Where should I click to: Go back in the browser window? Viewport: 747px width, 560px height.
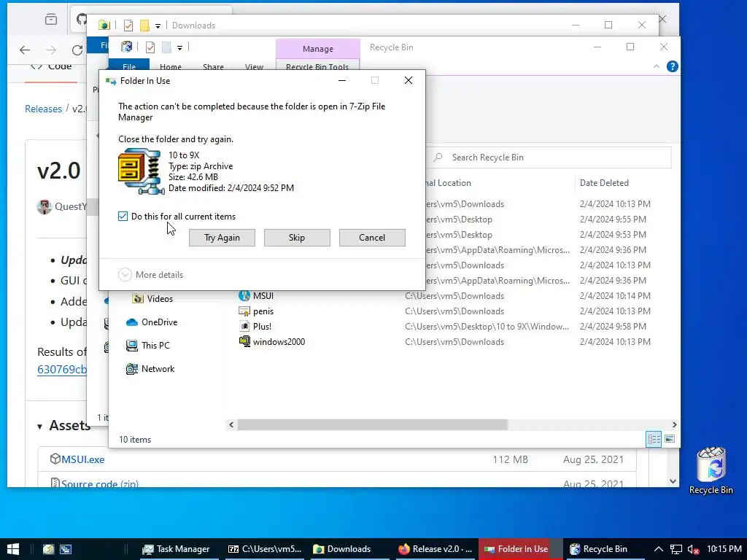click(x=25, y=50)
